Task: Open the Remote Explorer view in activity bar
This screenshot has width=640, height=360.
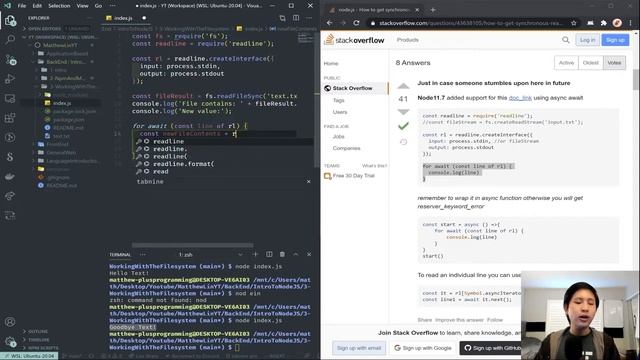Action: pyautogui.click(x=10, y=98)
